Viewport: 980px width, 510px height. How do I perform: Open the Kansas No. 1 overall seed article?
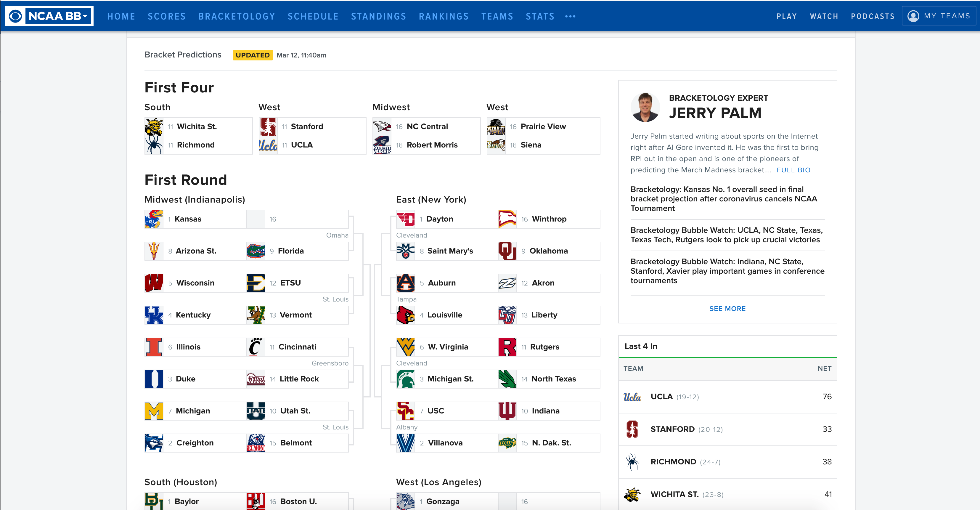pyautogui.click(x=724, y=199)
